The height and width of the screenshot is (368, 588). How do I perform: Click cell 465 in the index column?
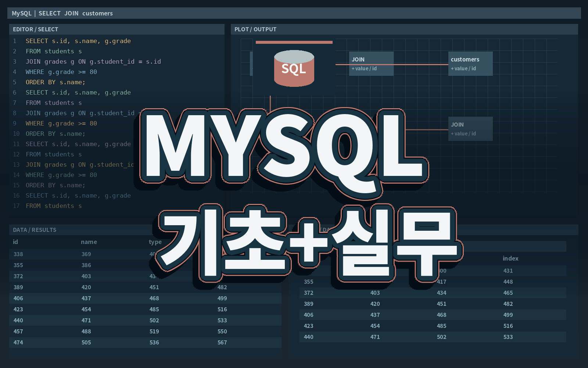click(508, 293)
